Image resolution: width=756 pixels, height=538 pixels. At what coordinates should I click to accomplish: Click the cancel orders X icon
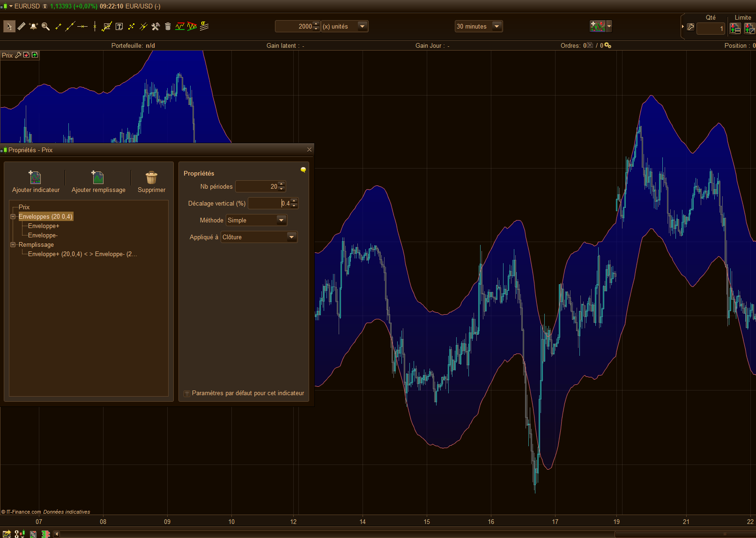click(590, 45)
